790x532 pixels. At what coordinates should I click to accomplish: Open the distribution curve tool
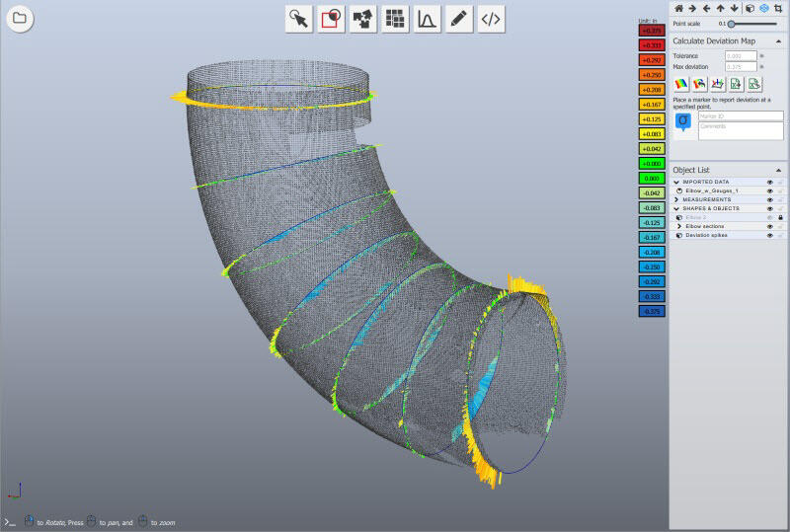pyautogui.click(x=427, y=18)
